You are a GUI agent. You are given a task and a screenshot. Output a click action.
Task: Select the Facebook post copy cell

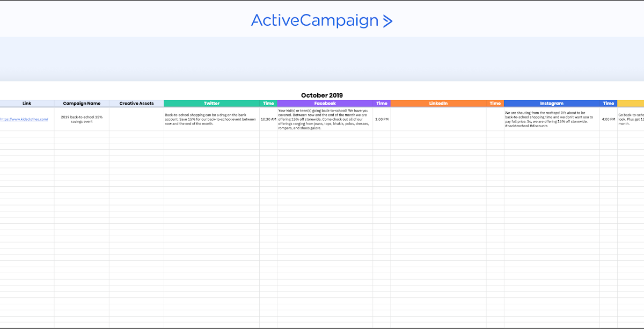325,119
